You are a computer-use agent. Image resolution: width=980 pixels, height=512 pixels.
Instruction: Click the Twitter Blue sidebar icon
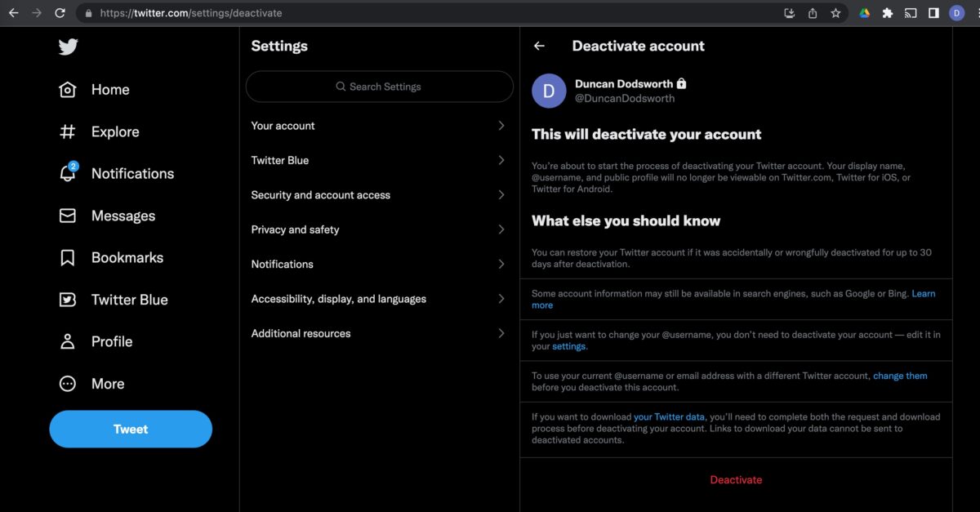(x=68, y=300)
